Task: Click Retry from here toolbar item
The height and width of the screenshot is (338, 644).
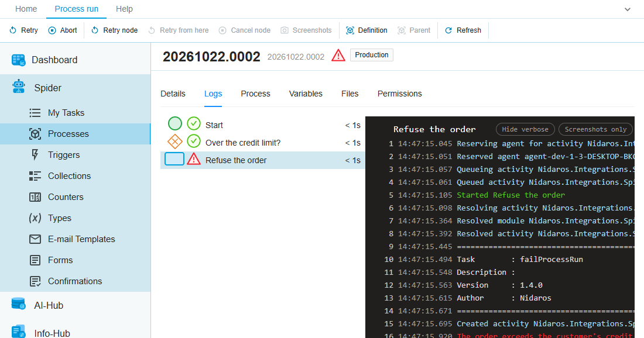Action: coord(178,30)
